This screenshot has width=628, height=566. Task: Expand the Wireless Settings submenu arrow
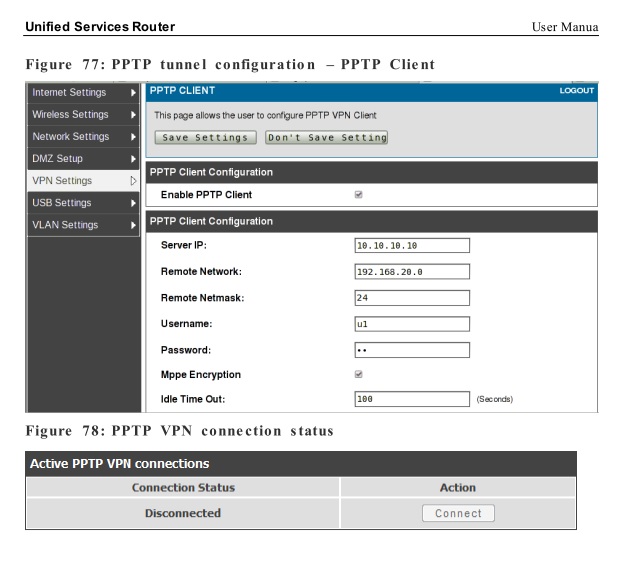[x=134, y=115]
